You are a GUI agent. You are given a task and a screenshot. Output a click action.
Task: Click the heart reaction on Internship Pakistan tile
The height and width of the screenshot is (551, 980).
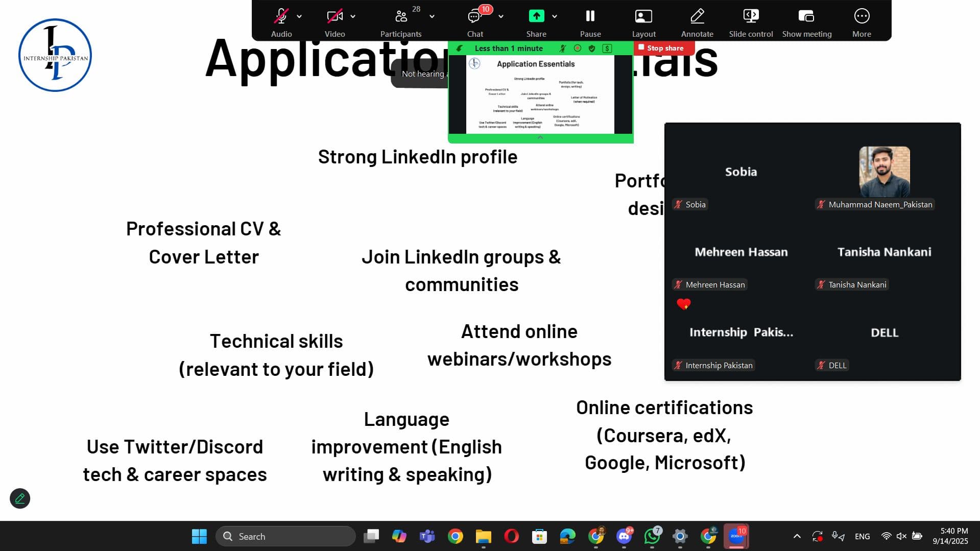683,304
